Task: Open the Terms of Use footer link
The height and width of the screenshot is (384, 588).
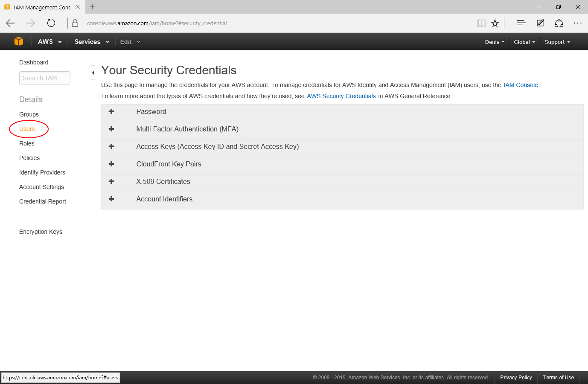Action: 559,378
